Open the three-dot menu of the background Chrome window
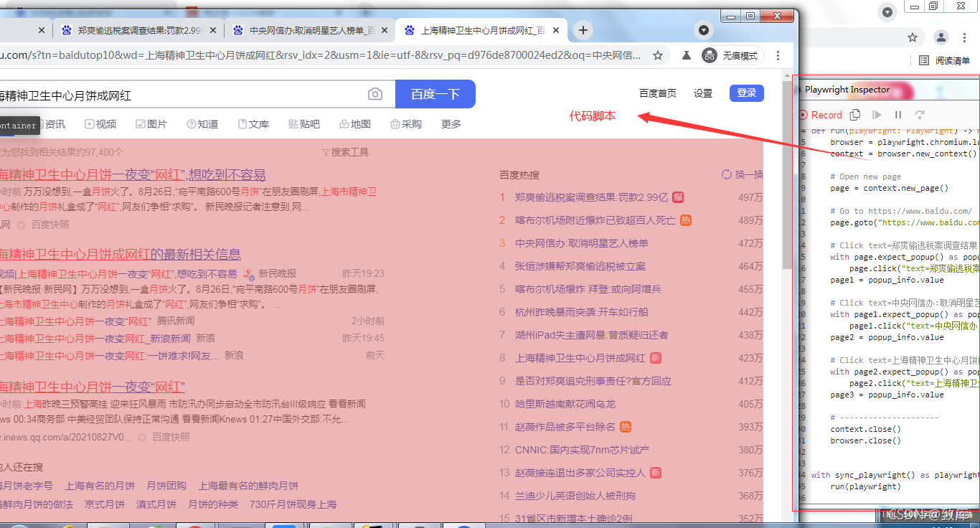Screen dimensions: 980x528 click(966, 37)
